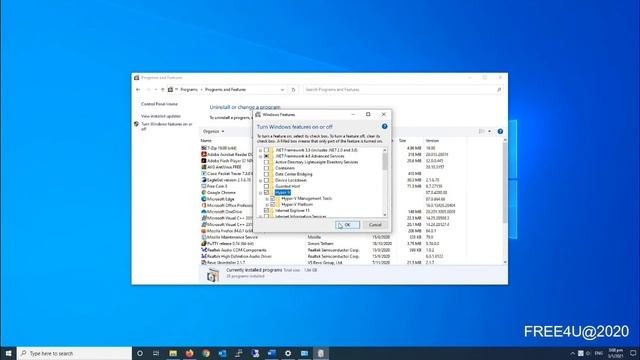Uncheck the Hyper-V feature checkbox
The image size is (640, 360).
tap(266, 192)
